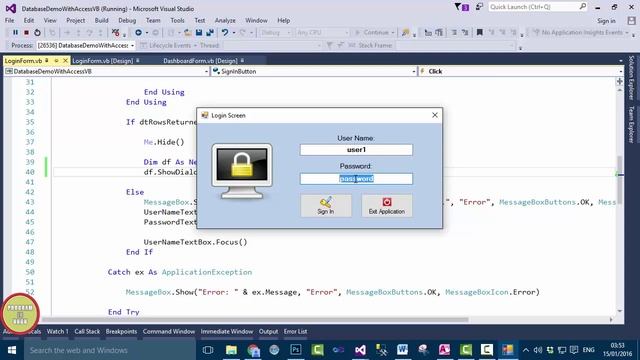640x360 pixels.
Task: Close the Login Screen dialog
Action: coord(435,116)
